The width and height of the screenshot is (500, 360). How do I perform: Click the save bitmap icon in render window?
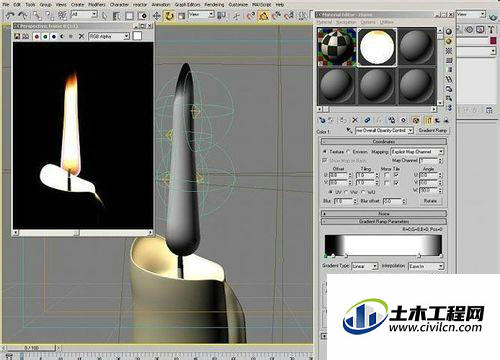tap(17, 36)
